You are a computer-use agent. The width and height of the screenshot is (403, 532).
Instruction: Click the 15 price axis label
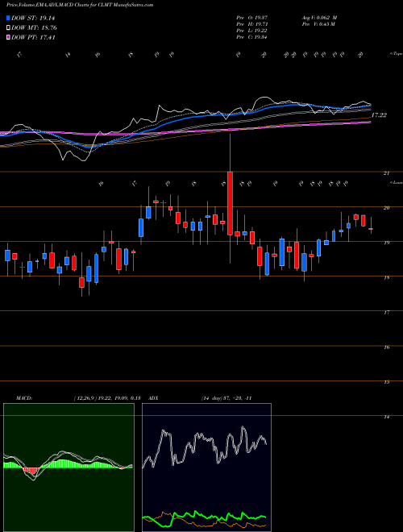[386, 382]
